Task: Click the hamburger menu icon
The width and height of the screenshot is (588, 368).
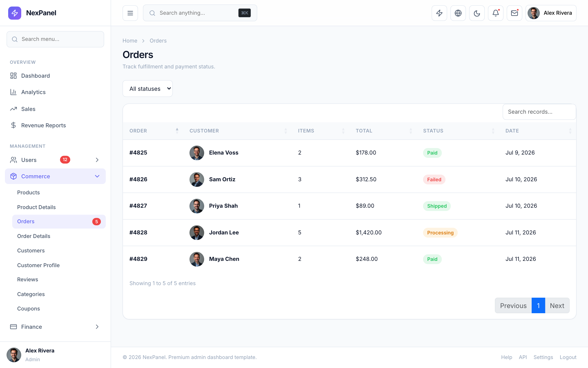Action: click(x=130, y=13)
